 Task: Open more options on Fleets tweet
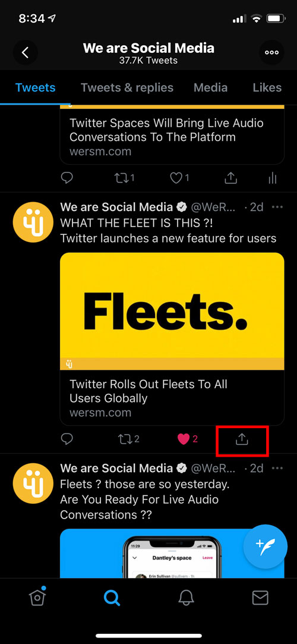pyautogui.click(x=278, y=207)
